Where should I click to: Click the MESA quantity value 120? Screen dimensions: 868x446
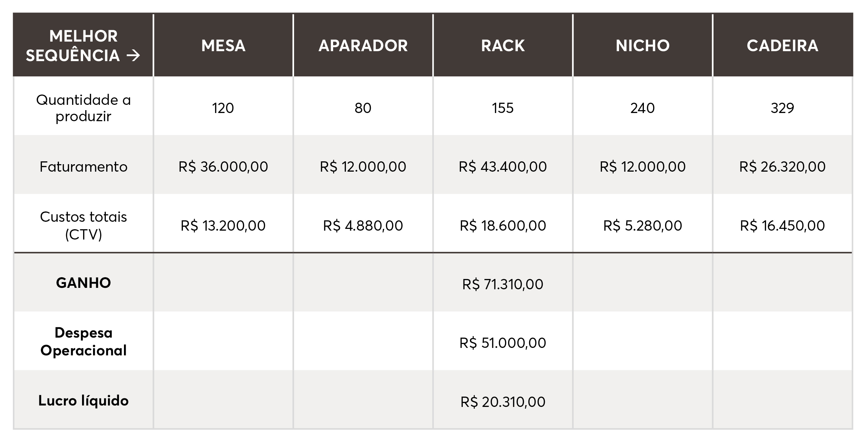[223, 108]
